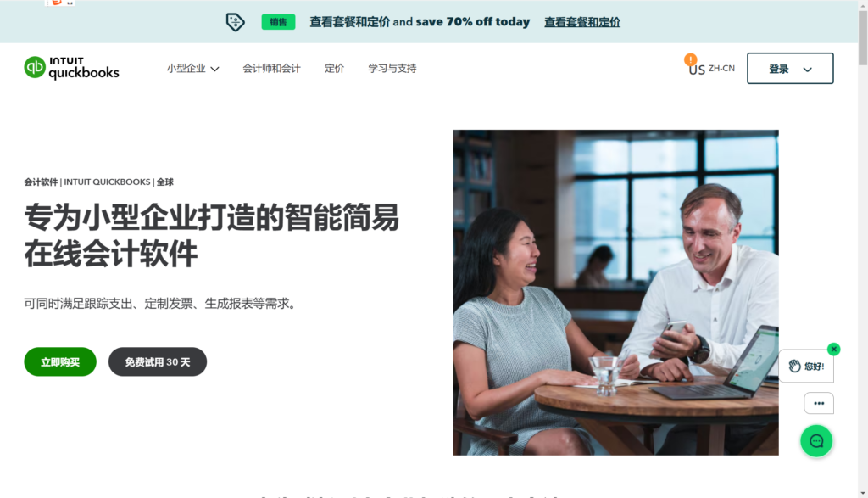Click the three-dots chat options button
This screenshot has width=868, height=498.
tap(819, 403)
